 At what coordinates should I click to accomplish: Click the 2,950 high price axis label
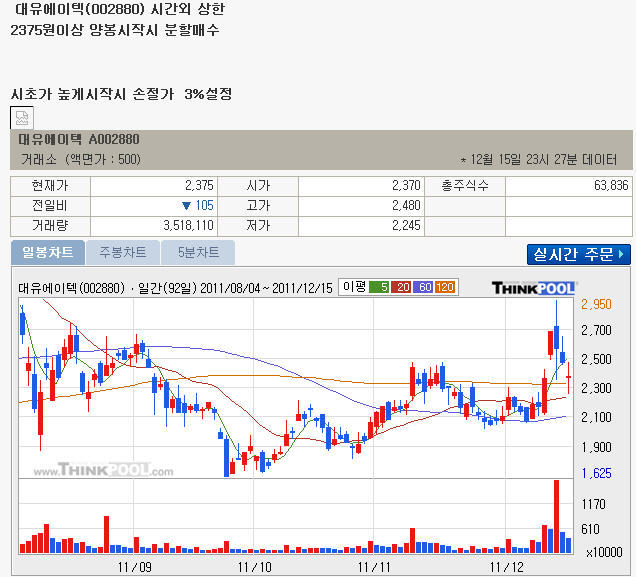tap(596, 304)
